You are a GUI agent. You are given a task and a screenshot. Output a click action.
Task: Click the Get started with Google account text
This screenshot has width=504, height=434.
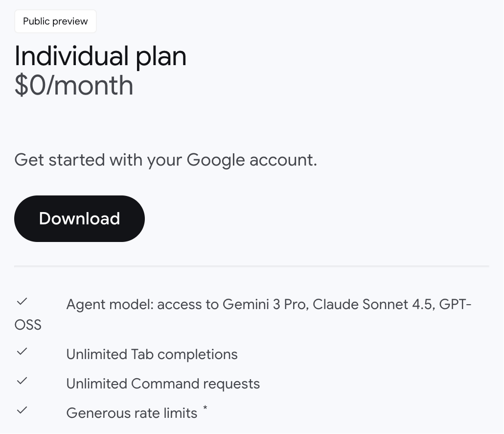[165, 160]
